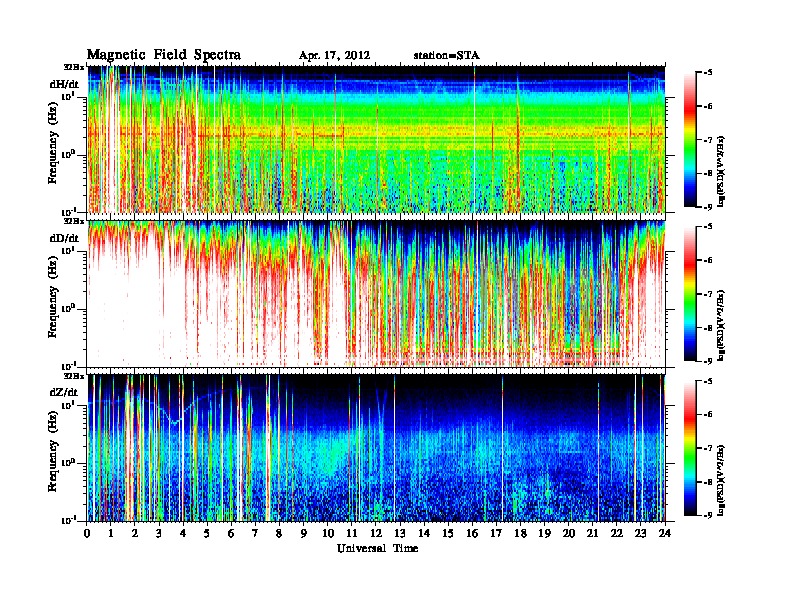This screenshot has height=612, width=792.
Task: Select the date text "Apr. 17, 2012"
Action: 334,56
